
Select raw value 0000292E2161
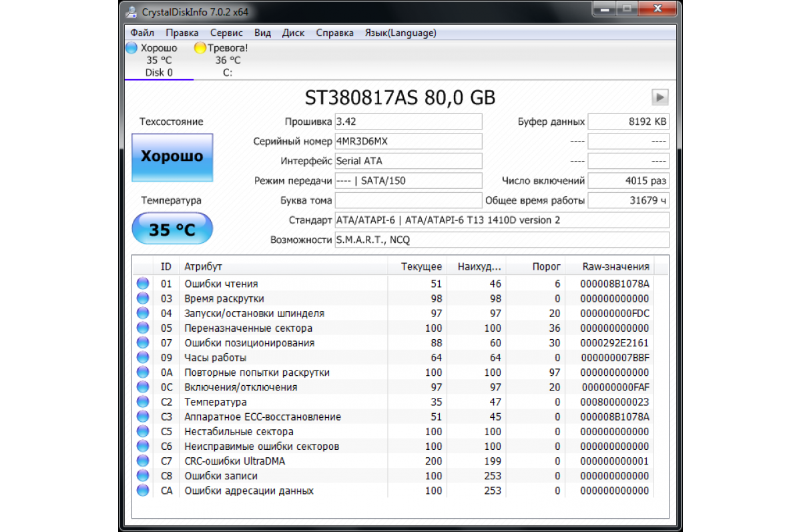click(x=615, y=342)
